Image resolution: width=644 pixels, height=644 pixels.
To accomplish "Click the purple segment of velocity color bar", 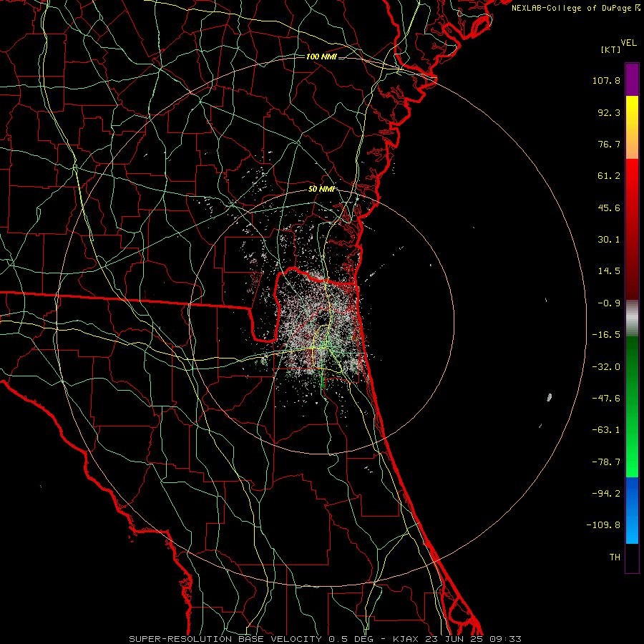I will [x=632, y=79].
